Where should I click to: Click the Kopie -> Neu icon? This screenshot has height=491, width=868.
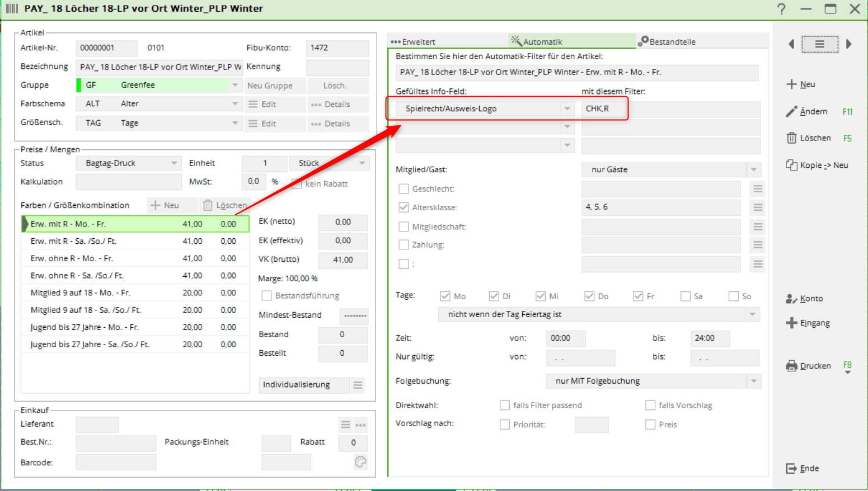click(x=791, y=166)
